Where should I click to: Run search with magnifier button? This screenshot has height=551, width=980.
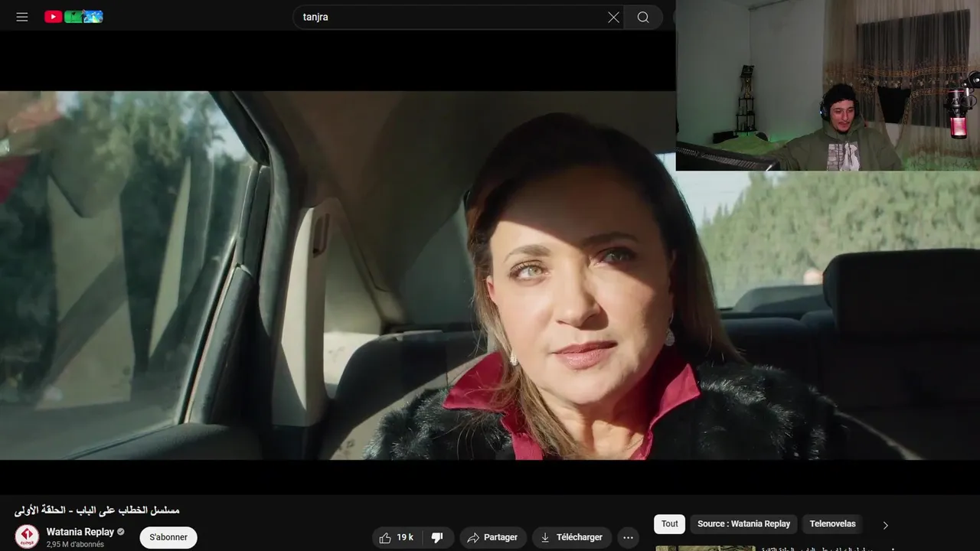[x=643, y=17]
